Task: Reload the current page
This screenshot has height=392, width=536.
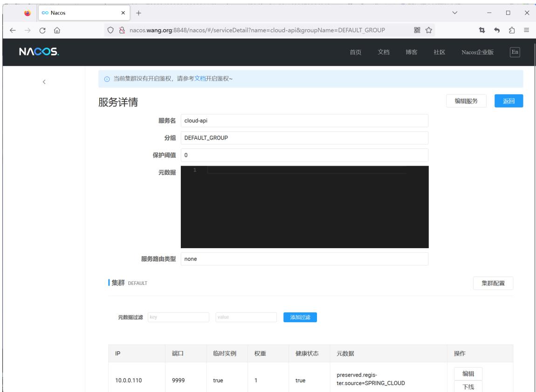Action: (x=42, y=30)
